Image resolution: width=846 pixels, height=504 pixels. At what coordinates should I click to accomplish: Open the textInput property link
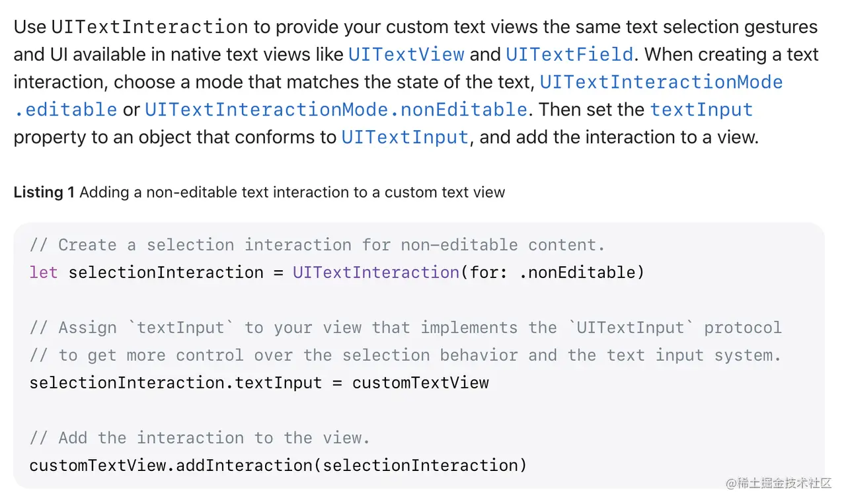pos(702,110)
